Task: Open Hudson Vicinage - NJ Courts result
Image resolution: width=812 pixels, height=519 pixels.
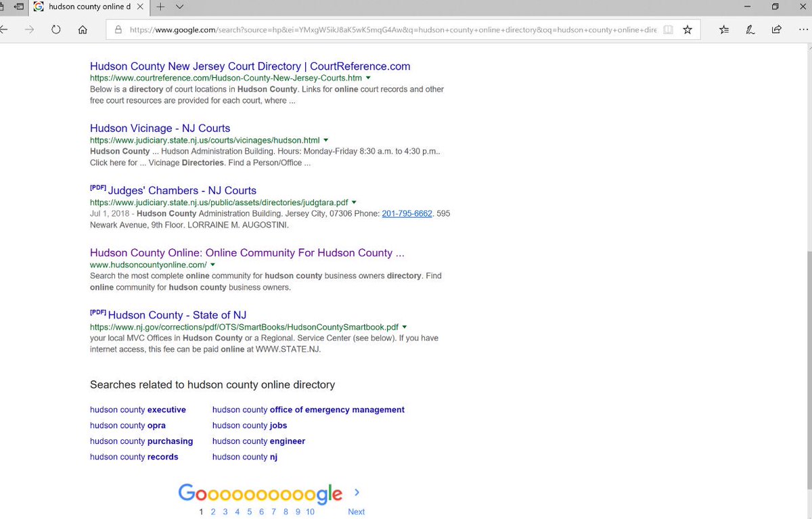Action: click(x=160, y=129)
